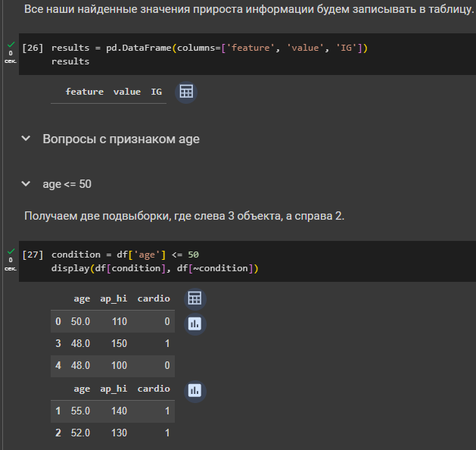476x450 pixels.
Task: Collapse the 'age <= 50' subsection
Action: 26,184
